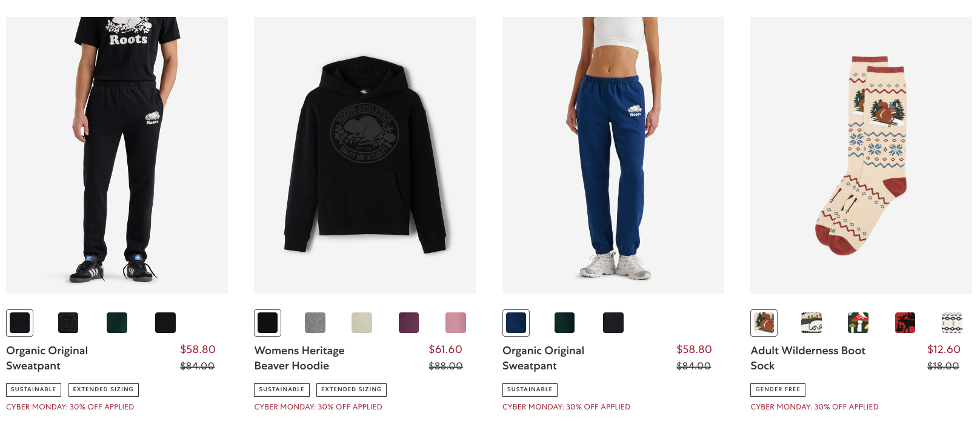Choose burgundy swatch for Heritage Beaver Hoodie
Viewport: 980px width, 424px height.
pos(409,323)
